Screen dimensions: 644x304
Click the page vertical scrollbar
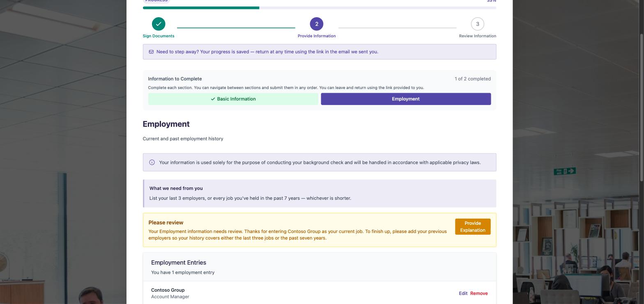[x=642, y=107]
